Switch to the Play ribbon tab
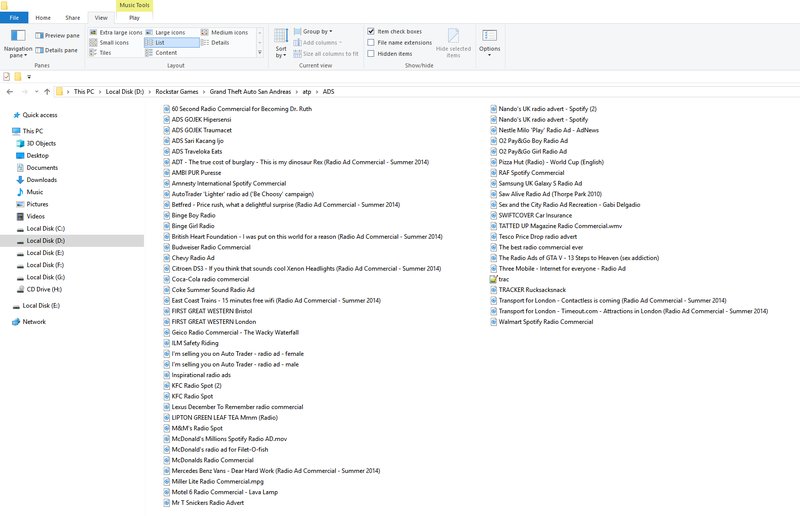This screenshot has height=516, width=800. pyautogui.click(x=134, y=17)
